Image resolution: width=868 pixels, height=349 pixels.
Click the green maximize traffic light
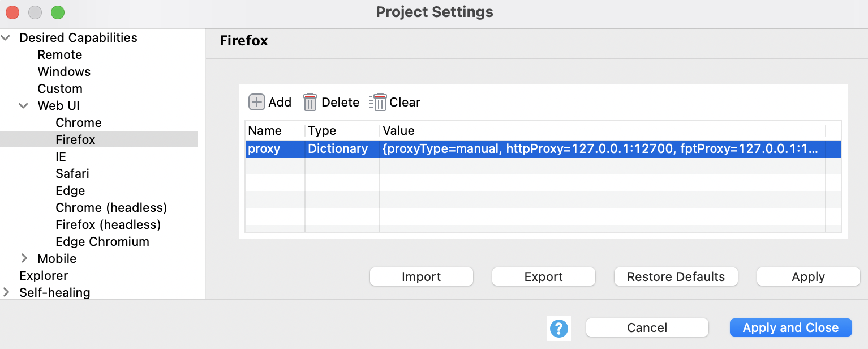pos(57,12)
